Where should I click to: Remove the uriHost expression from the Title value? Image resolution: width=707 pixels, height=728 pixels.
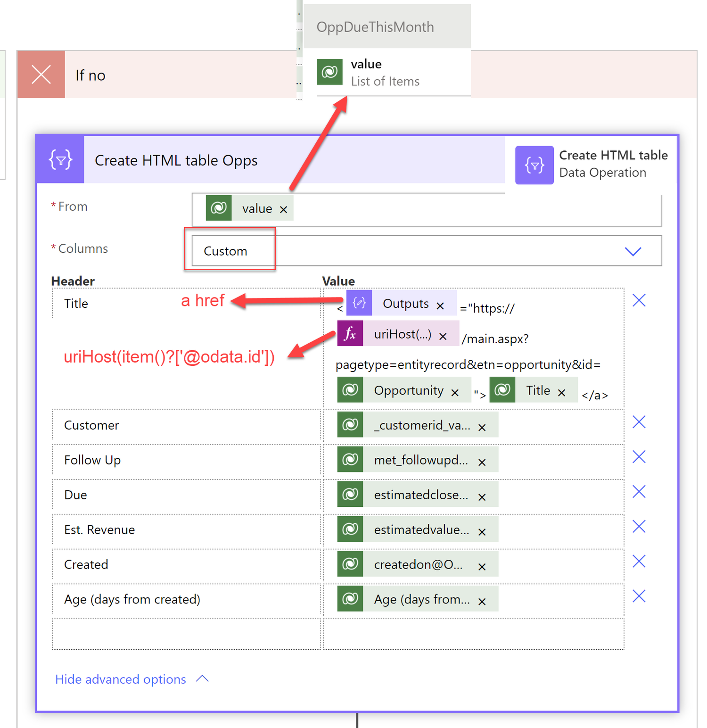pyautogui.click(x=443, y=336)
